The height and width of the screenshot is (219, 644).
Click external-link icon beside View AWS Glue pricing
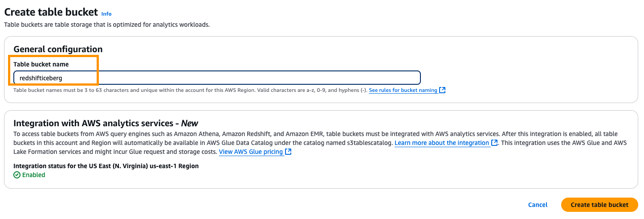coord(288,152)
